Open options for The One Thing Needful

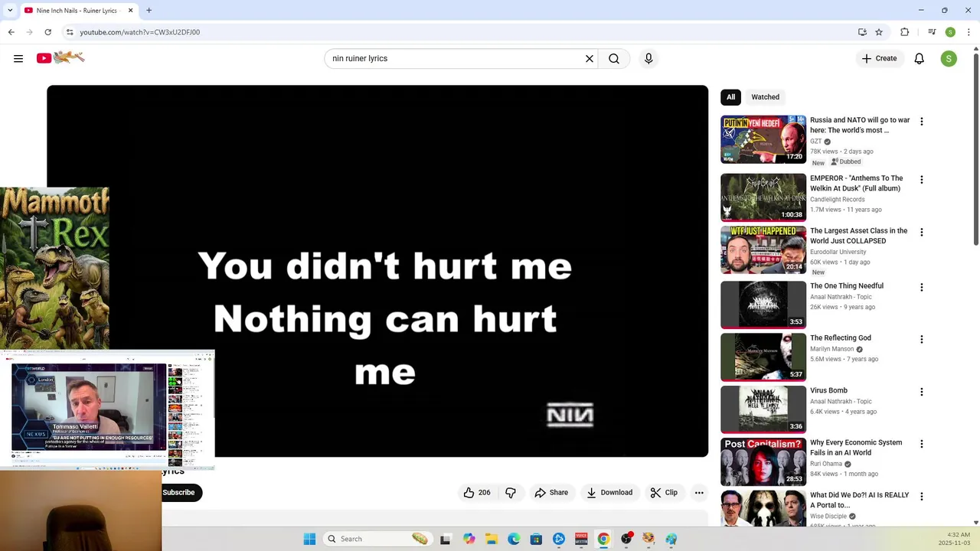(x=922, y=288)
